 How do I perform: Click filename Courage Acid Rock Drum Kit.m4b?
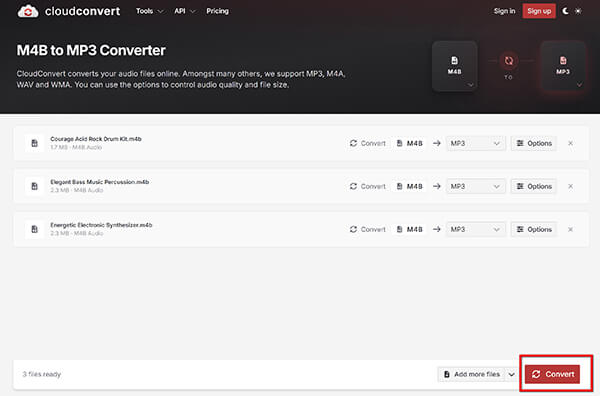pyautogui.click(x=96, y=139)
